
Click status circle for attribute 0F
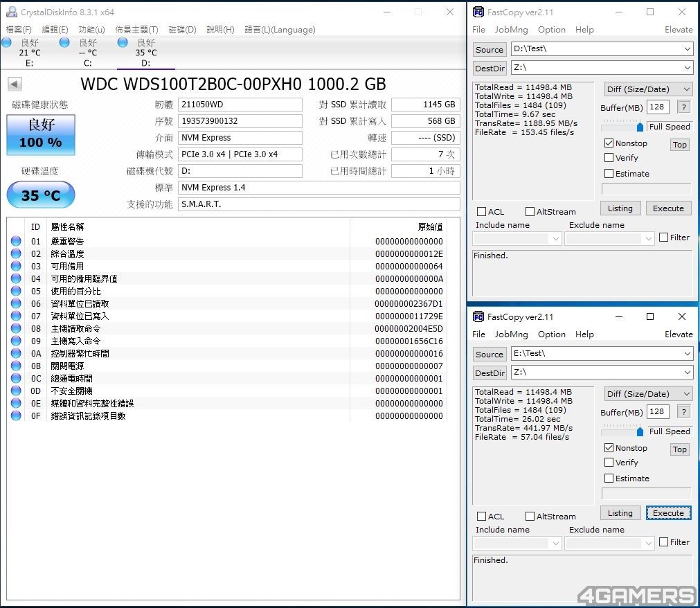[x=16, y=415]
